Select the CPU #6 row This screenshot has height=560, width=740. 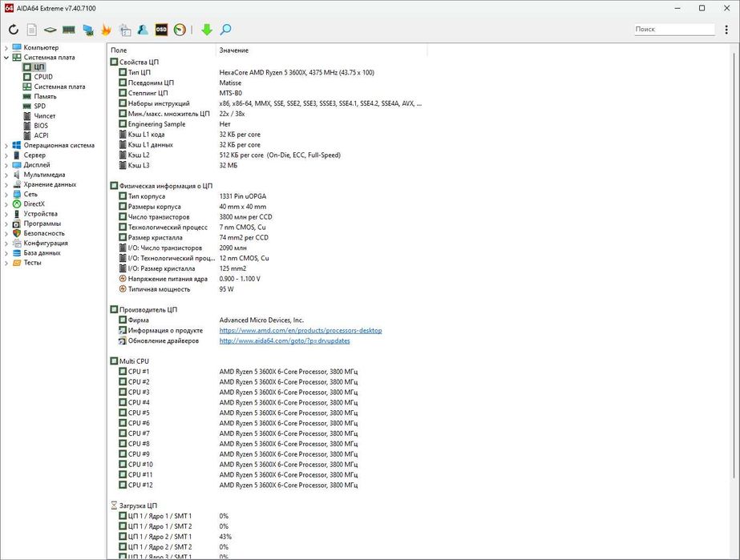(x=269, y=423)
